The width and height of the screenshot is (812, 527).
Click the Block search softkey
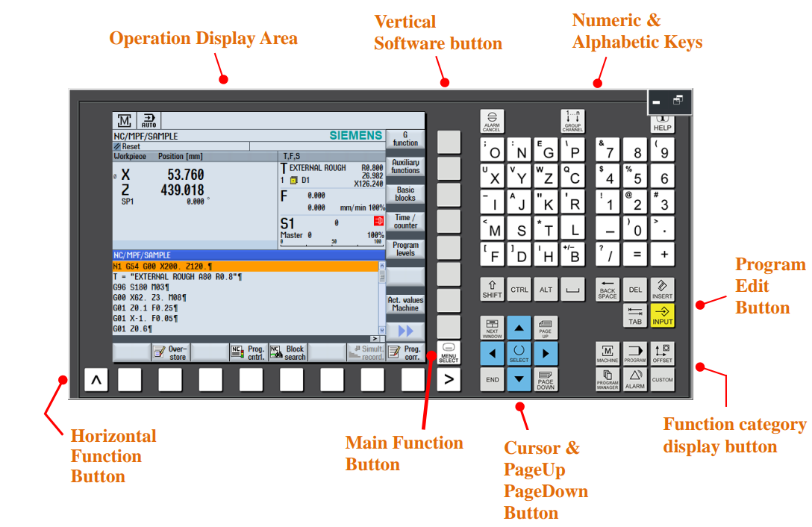[288, 353]
